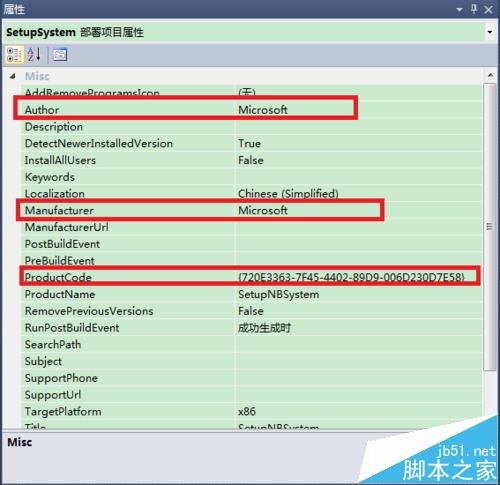Switch to Categorized view icon
Image resolution: width=500 pixels, height=485 pixels.
coord(14,54)
